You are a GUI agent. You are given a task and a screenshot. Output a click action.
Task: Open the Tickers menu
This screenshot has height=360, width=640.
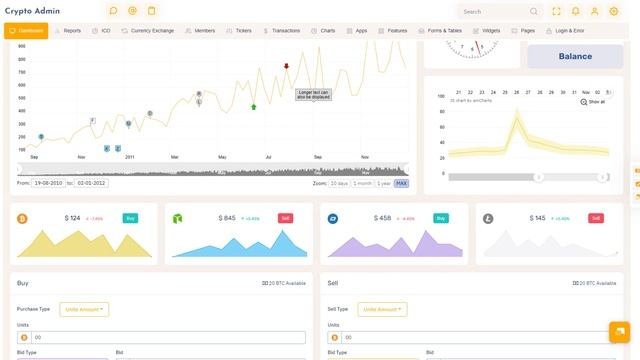[x=239, y=31]
